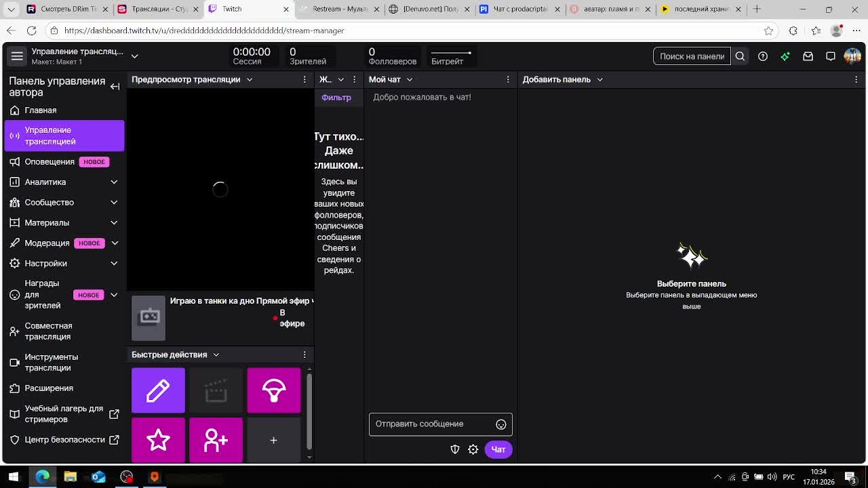Switch to the Restream browser tab
The height and width of the screenshot is (488, 868).
339,9
